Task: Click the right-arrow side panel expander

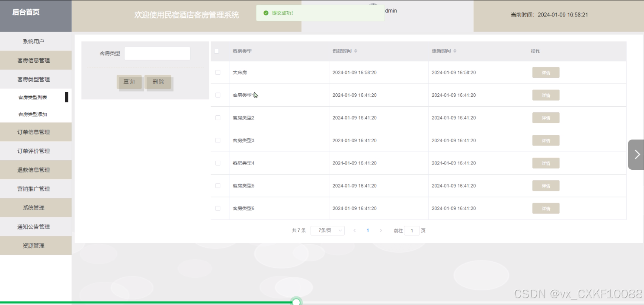Action: click(636, 154)
